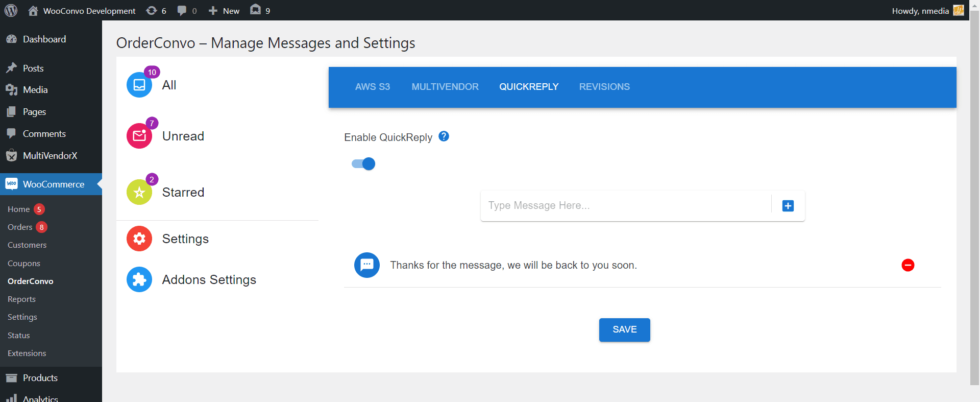Click the WordPress logo icon
Viewport: 980px width, 402px height.
click(11, 10)
